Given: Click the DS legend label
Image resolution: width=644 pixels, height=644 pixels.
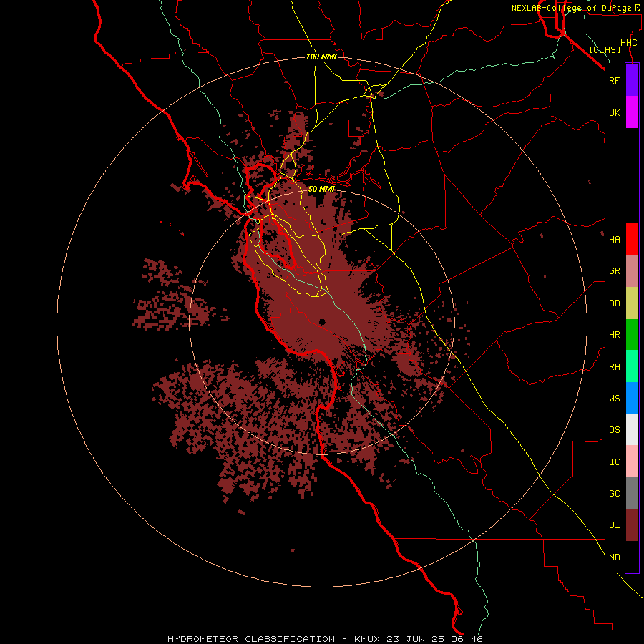Looking at the screenshot, I should click(614, 430).
